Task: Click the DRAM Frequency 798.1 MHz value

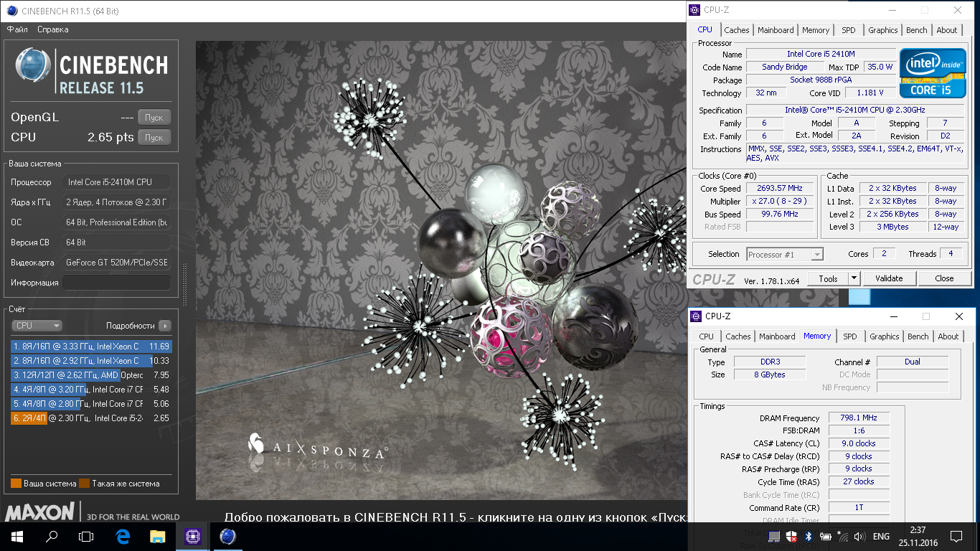Action: pos(859,418)
